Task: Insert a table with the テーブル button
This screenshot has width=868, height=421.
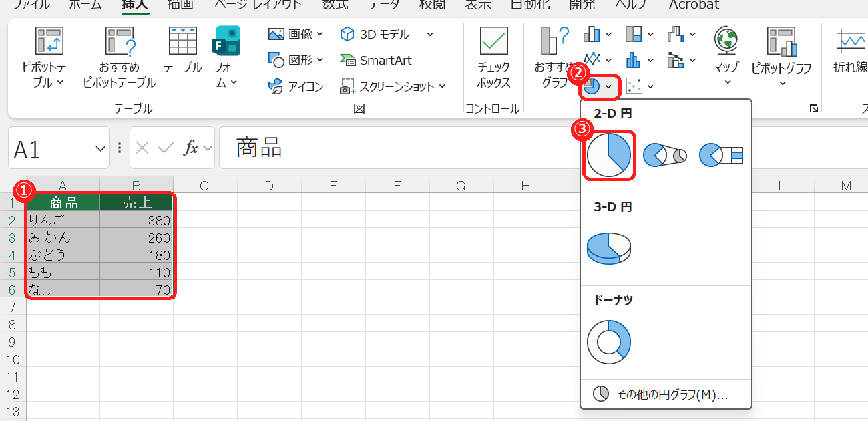Action: point(182,51)
